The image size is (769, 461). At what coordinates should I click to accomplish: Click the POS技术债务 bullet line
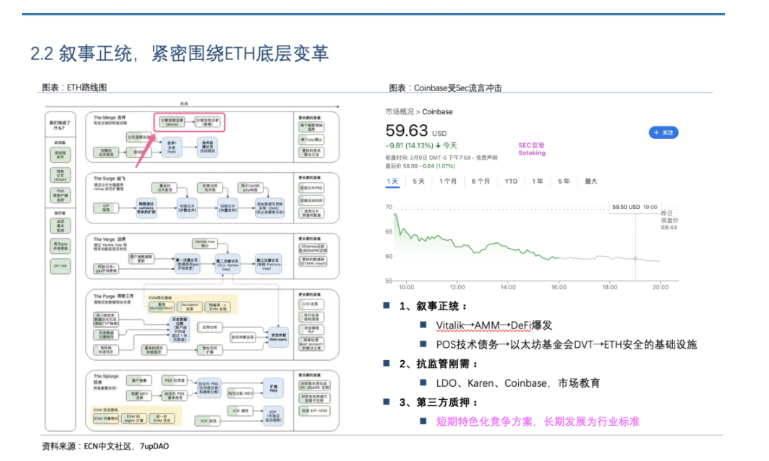point(566,344)
